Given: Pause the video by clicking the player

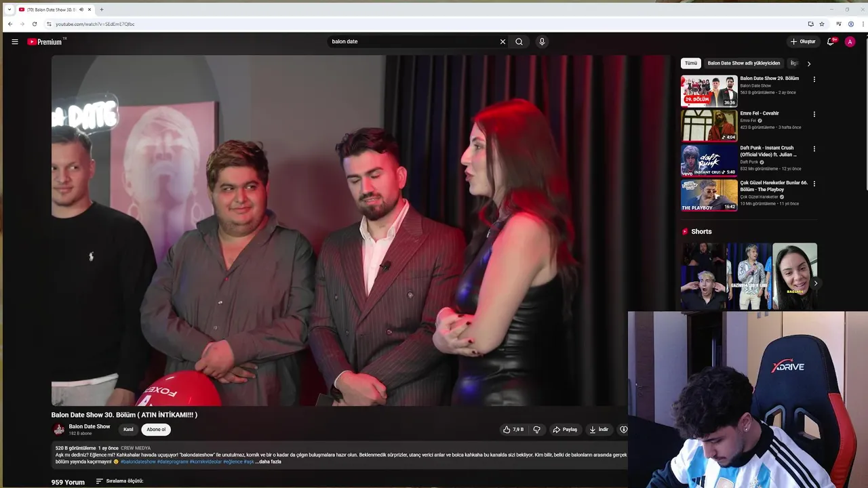Looking at the screenshot, I should click(x=361, y=230).
